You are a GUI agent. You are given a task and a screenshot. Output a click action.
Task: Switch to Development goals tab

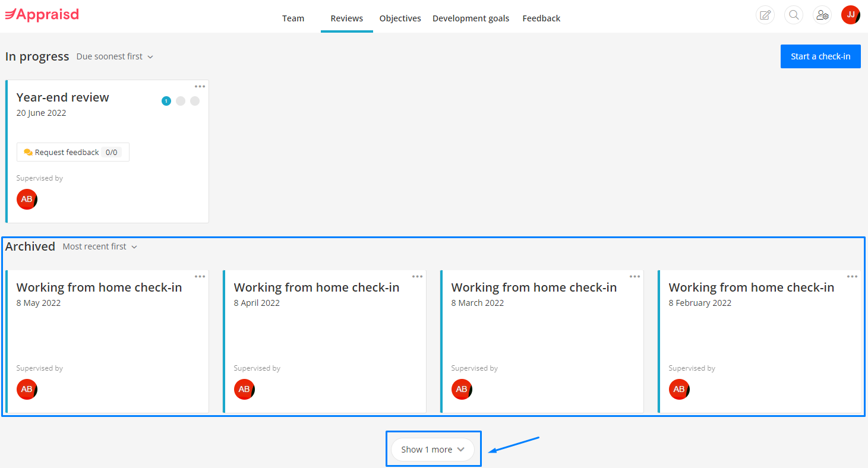471,18
